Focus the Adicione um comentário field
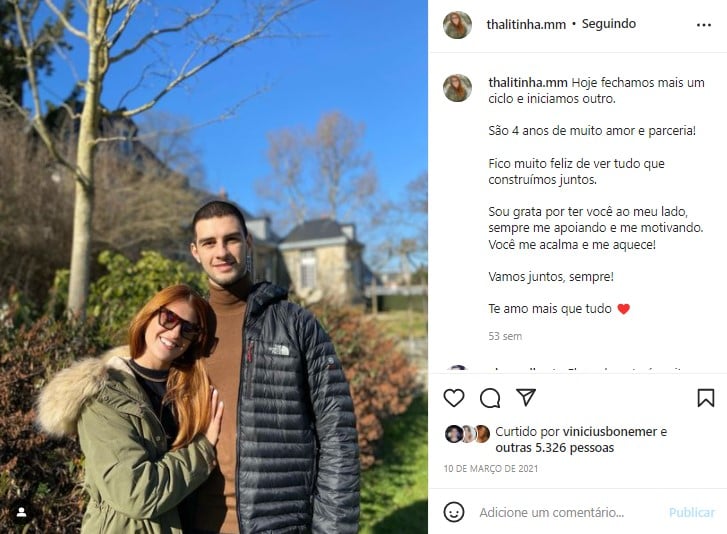 552,512
